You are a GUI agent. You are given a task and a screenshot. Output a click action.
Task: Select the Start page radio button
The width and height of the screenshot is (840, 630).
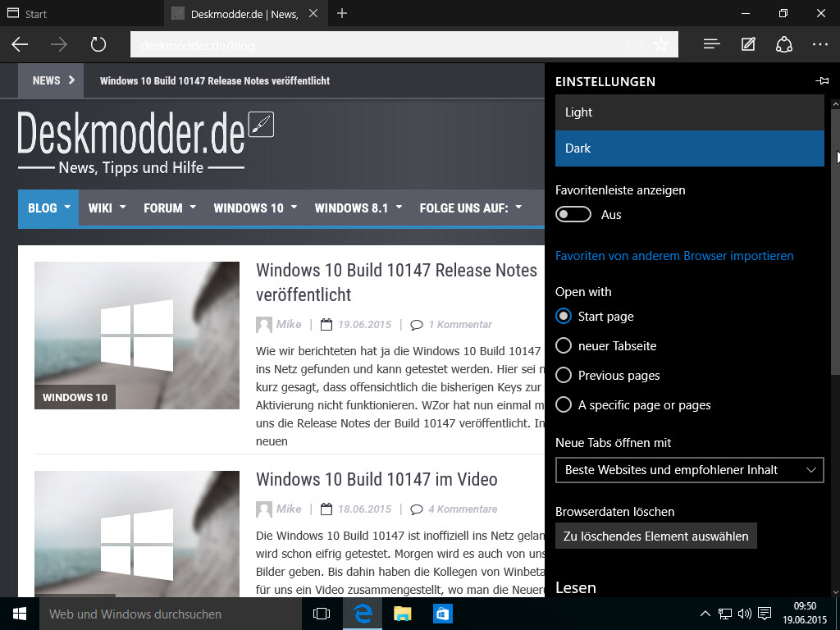[x=564, y=316]
